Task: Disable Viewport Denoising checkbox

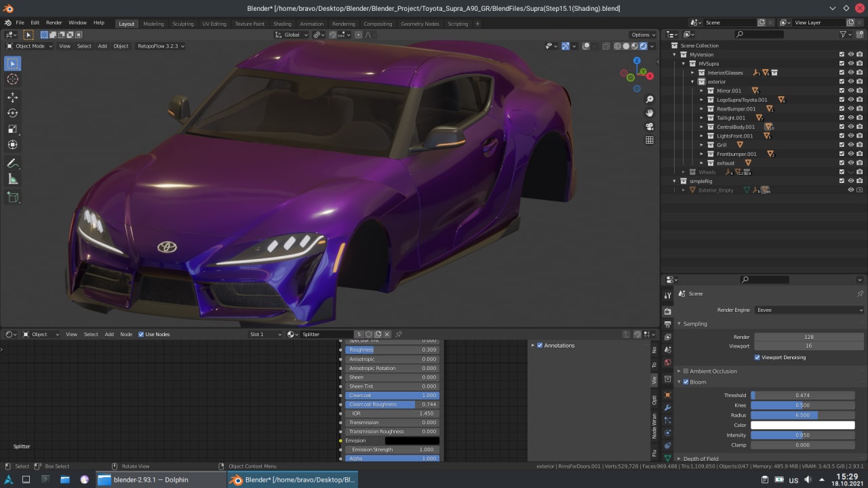Action: [757, 357]
